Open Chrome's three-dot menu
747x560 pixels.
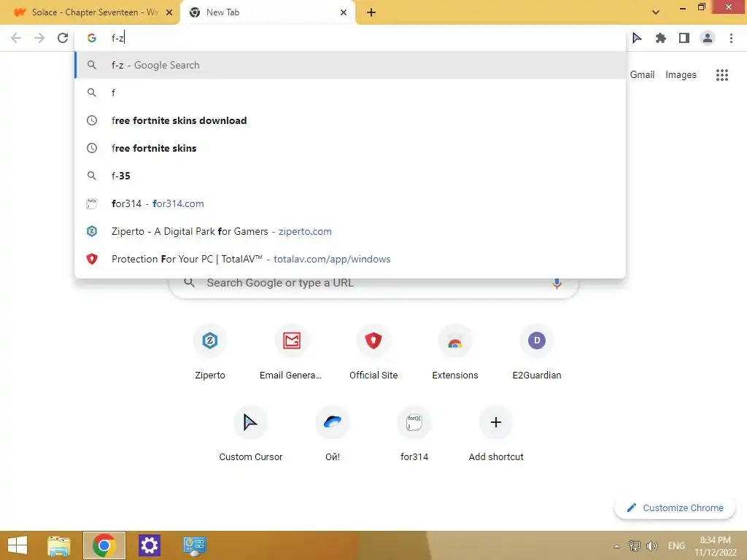tap(731, 38)
